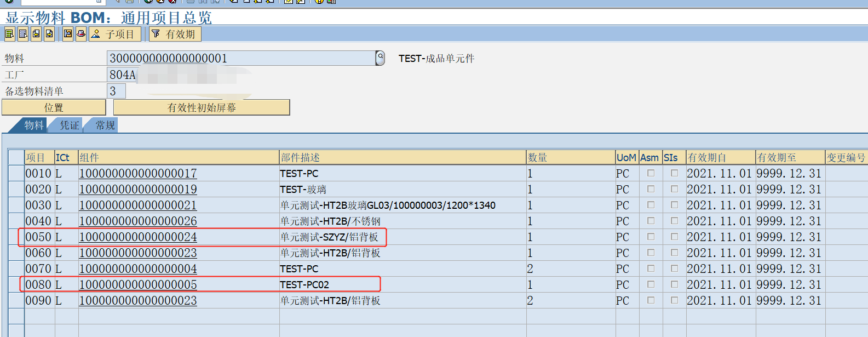Click the 有效期自 column header
This screenshot has width=868, height=337.
pyautogui.click(x=721, y=157)
